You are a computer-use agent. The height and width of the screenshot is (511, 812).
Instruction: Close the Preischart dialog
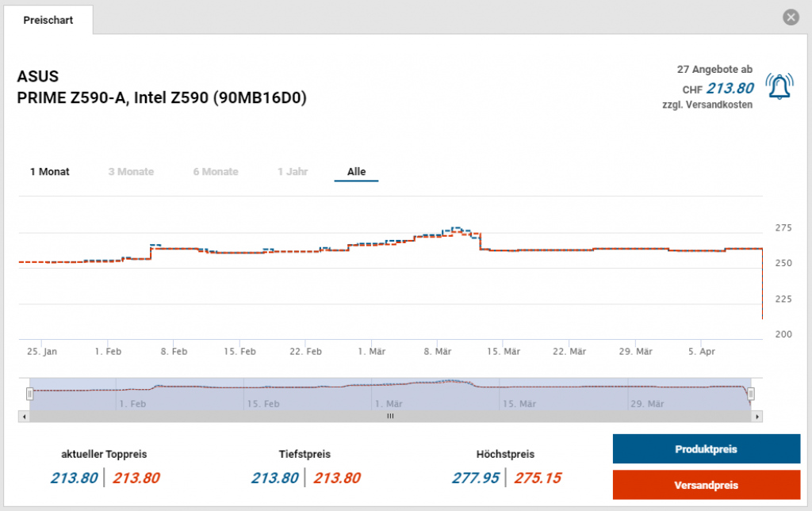(x=790, y=17)
